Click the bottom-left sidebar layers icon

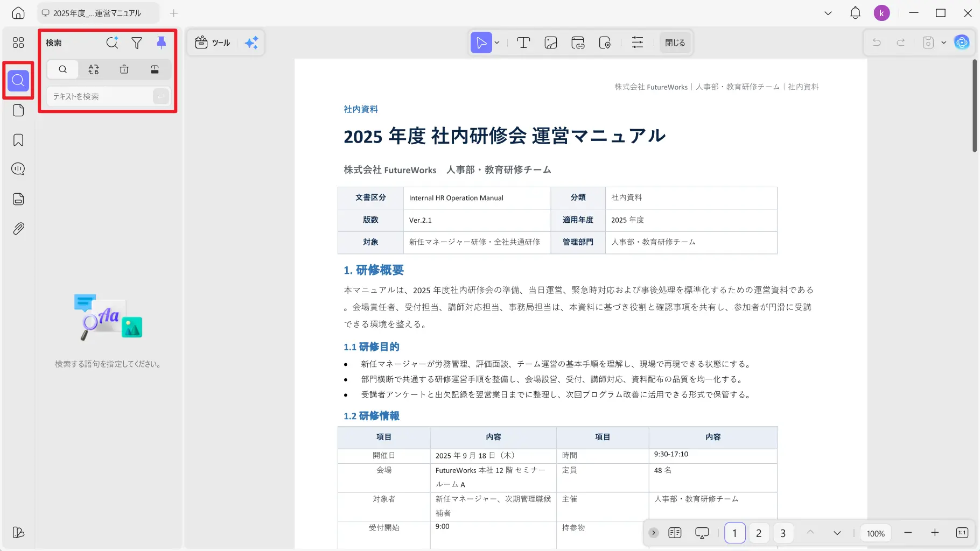tap(18, 532)
